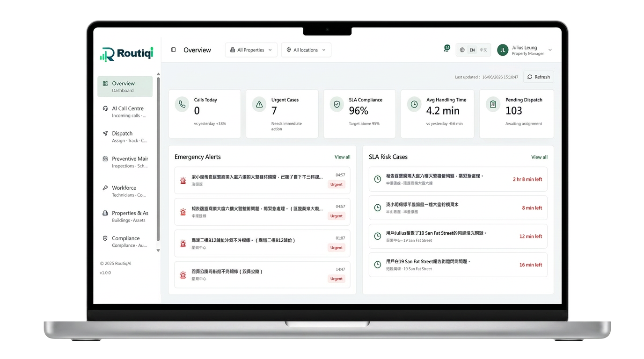This screenshot has height=359, width=644.
Task: Click the Properties & Assets building icon
Action: [105, 213]
